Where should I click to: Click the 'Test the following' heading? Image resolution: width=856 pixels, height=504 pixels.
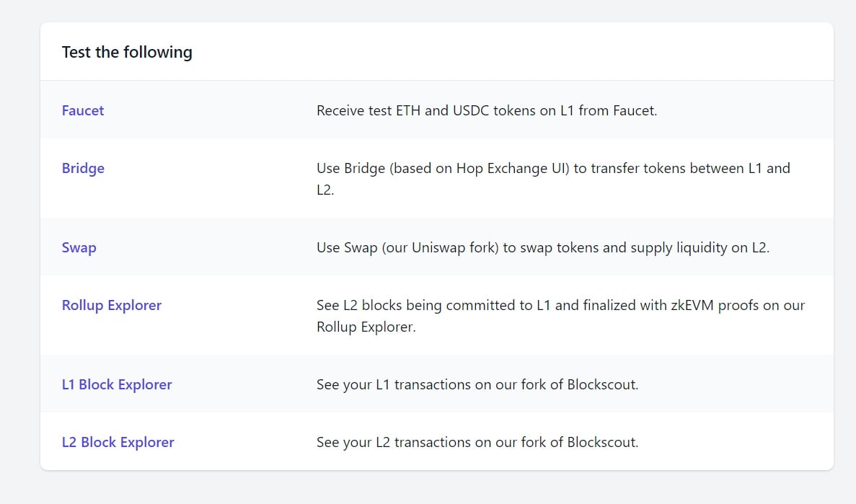tap(127, 52)
